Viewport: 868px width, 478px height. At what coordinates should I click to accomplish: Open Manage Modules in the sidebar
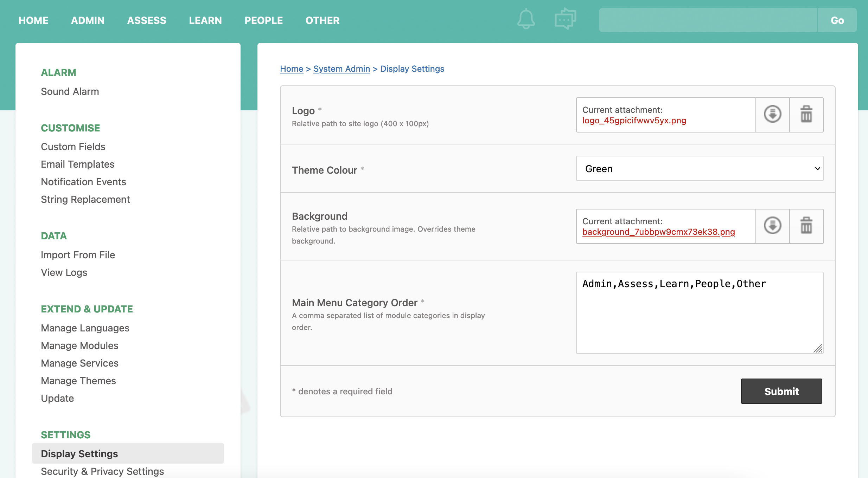(79, 345)
